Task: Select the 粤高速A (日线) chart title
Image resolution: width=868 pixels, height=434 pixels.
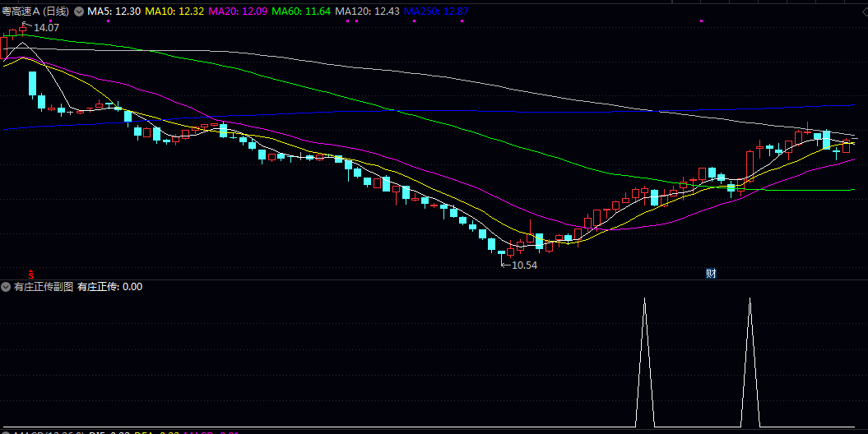Action: 35,12
